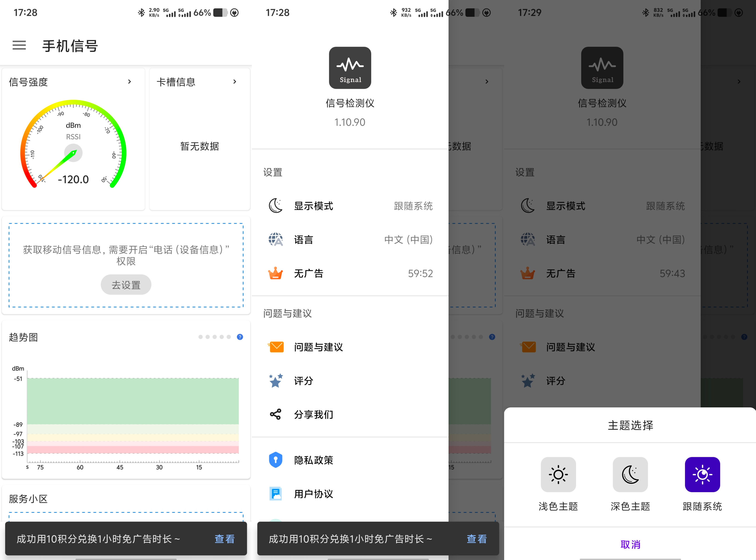756x560 pixels.
Task: Select the 深色主题 dark theme option
Action: click(x=630, y=475)
